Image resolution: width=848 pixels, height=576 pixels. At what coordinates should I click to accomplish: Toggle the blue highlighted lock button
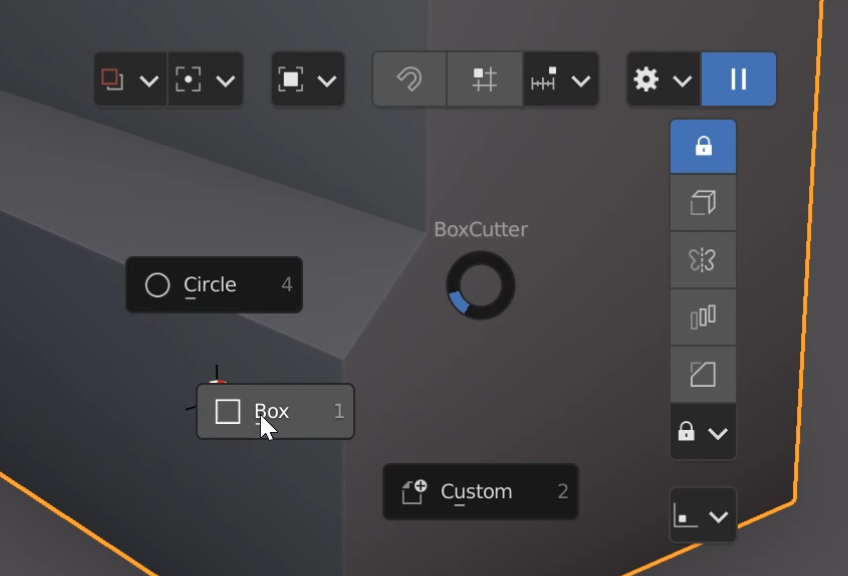703,147
